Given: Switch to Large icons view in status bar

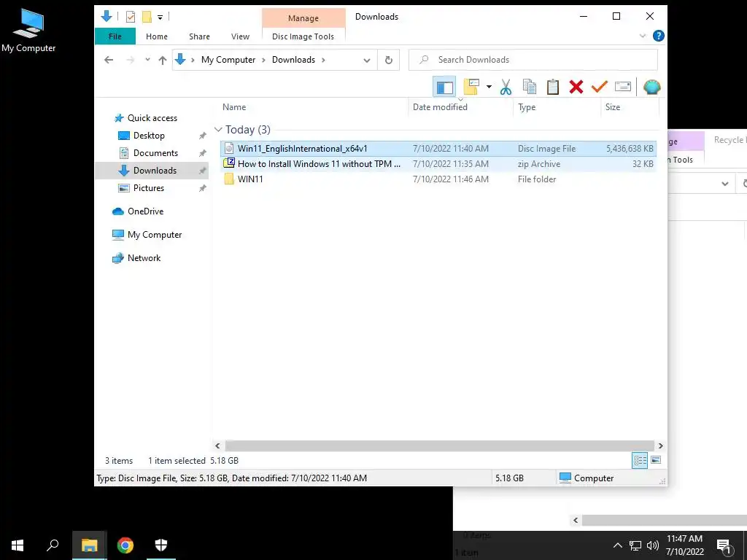Looking at the screenshot, I should pyautogui.click(x=656, y=460).
